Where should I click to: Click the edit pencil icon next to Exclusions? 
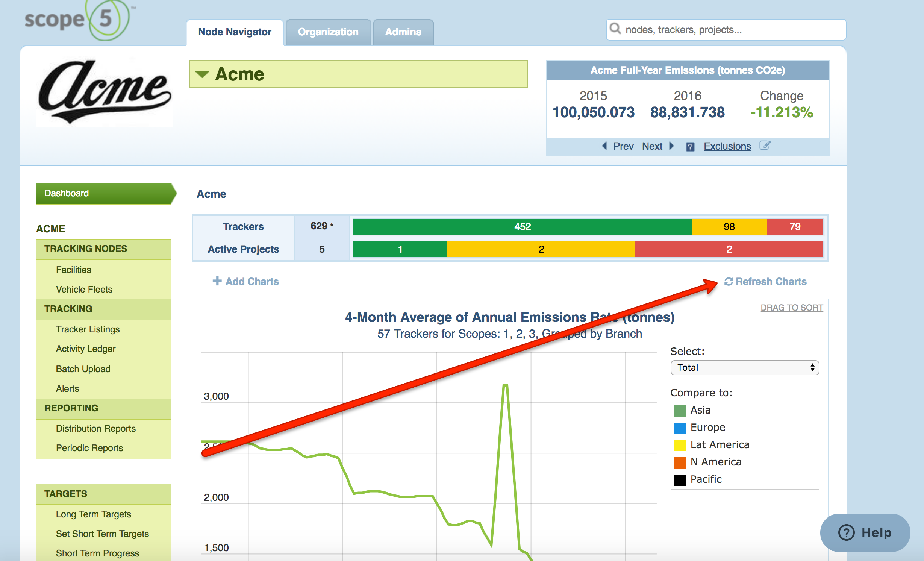(x=765, y=146)
